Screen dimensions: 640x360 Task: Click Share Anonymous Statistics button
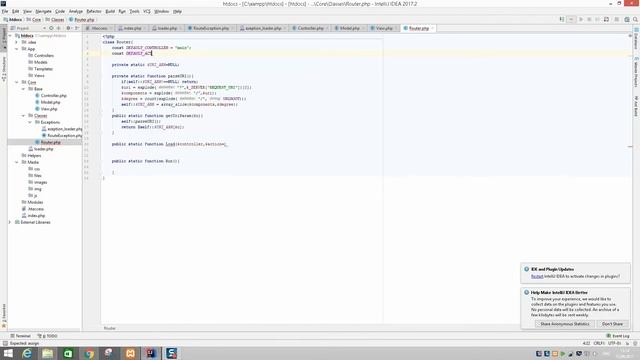point(564,324)
